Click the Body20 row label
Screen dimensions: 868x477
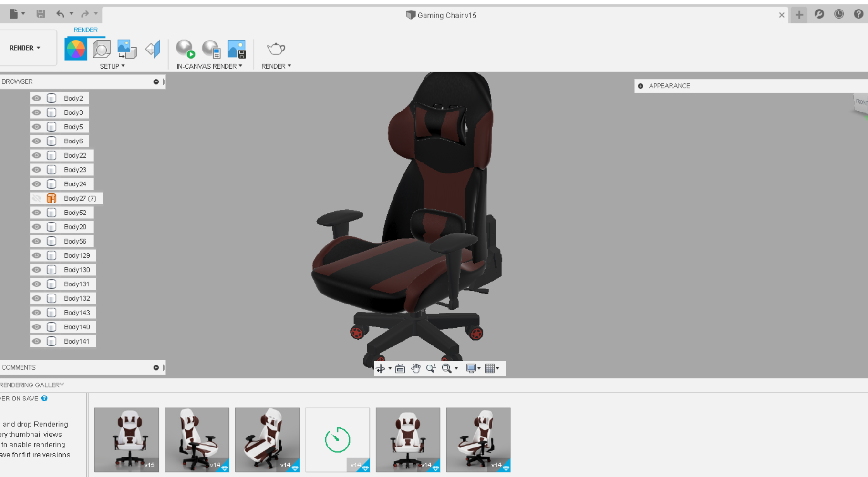pos(75,227)
